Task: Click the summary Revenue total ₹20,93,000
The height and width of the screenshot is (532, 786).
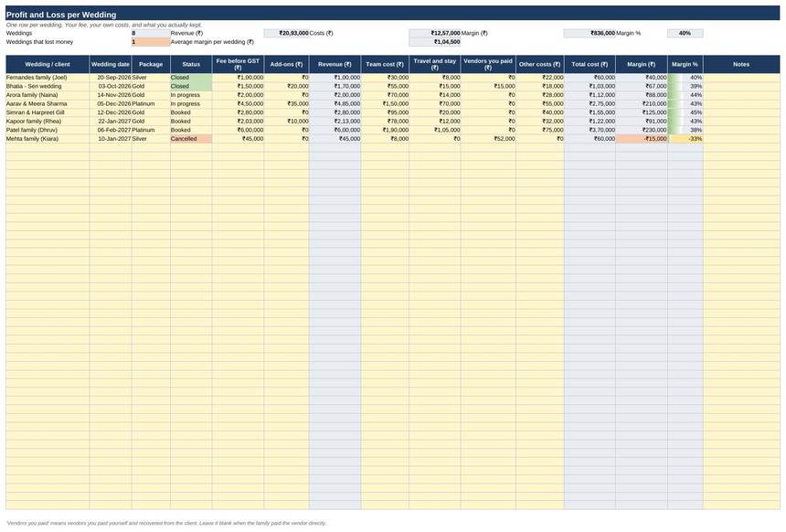Action: [x=286, y=33]
